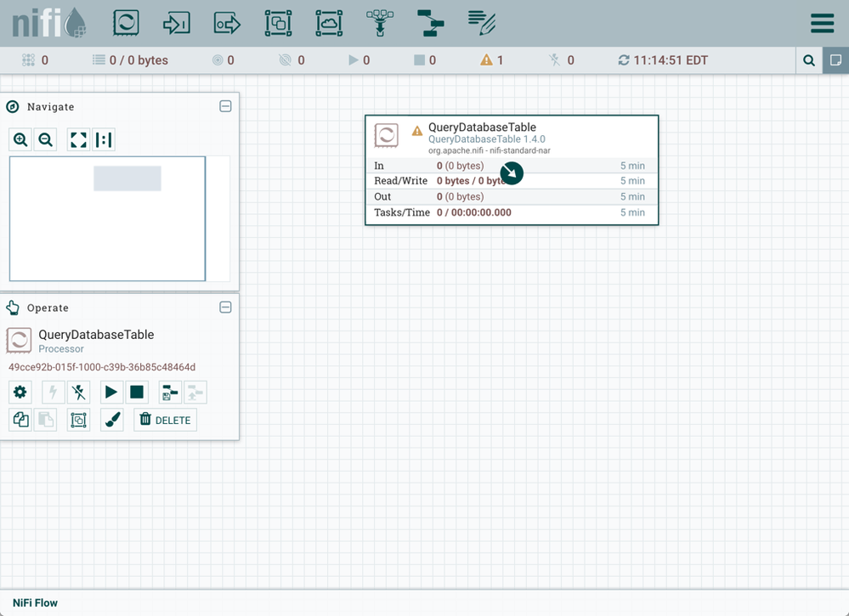Open the global hamburger menu
Viewport: 849px width, 616px height.
[822, 23]
